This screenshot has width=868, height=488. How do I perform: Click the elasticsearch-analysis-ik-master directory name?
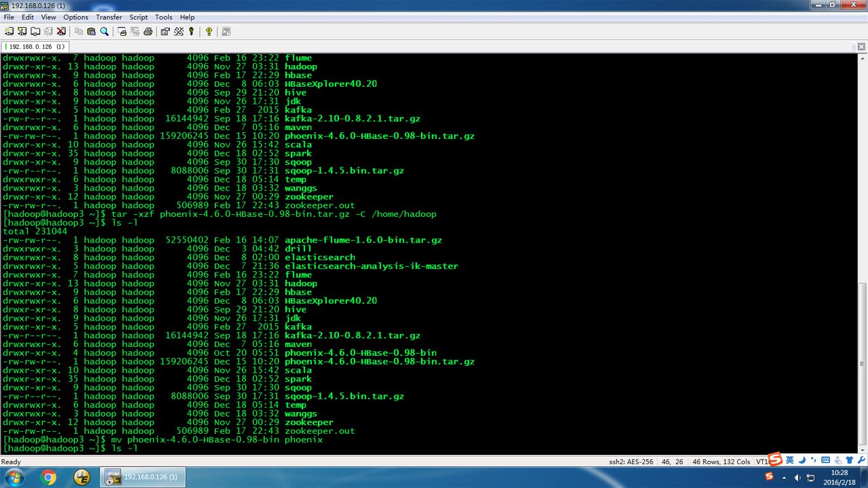[372, 266]
